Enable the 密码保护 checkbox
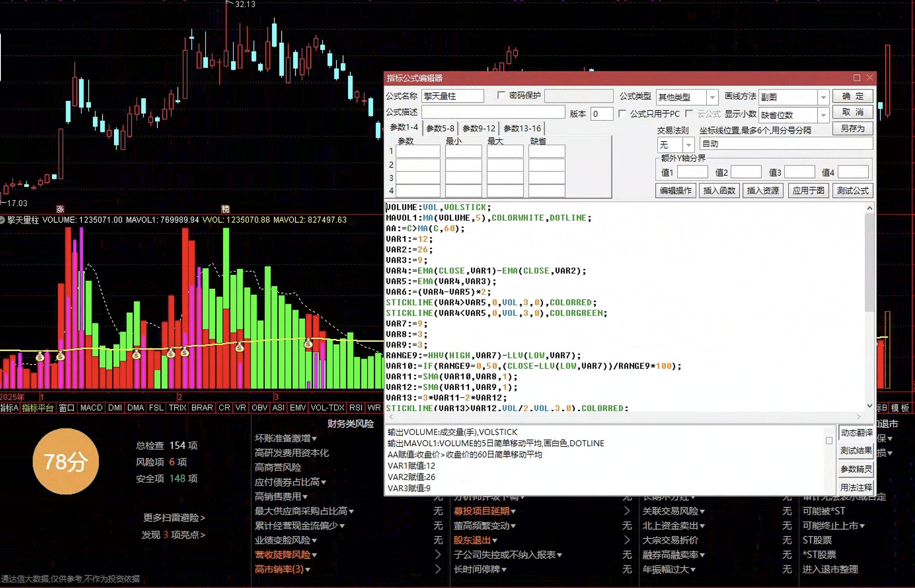915x588 pixels. pos(501,96)
